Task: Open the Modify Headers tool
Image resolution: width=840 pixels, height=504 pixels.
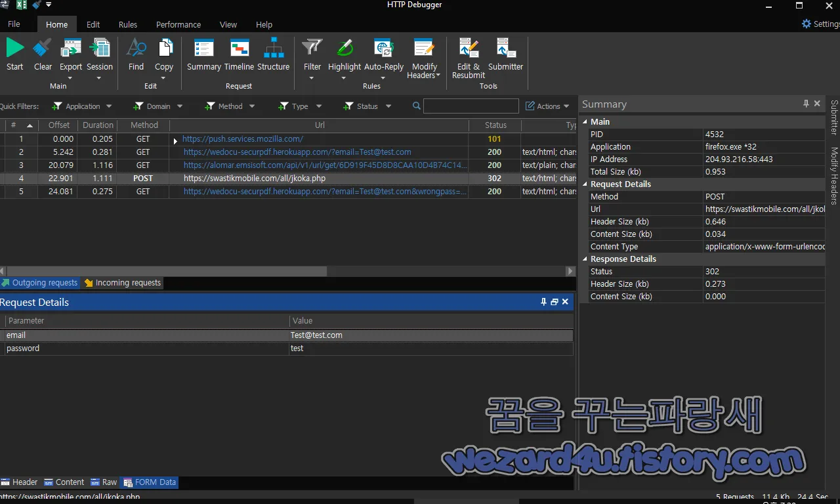Action: 424,59
